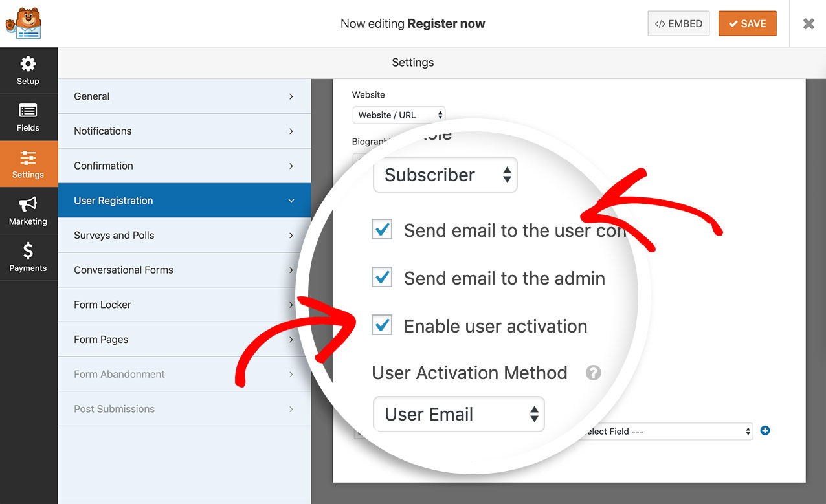Open Notifications settings section
The width and height of the screenshot is (826, 504).
click(x=184, y=131)
